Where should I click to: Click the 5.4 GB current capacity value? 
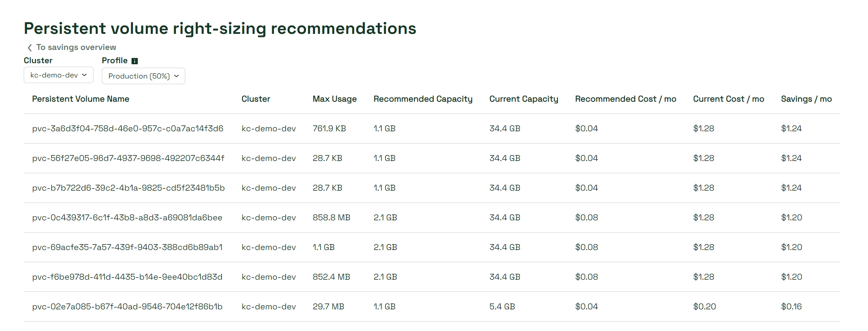502,307
